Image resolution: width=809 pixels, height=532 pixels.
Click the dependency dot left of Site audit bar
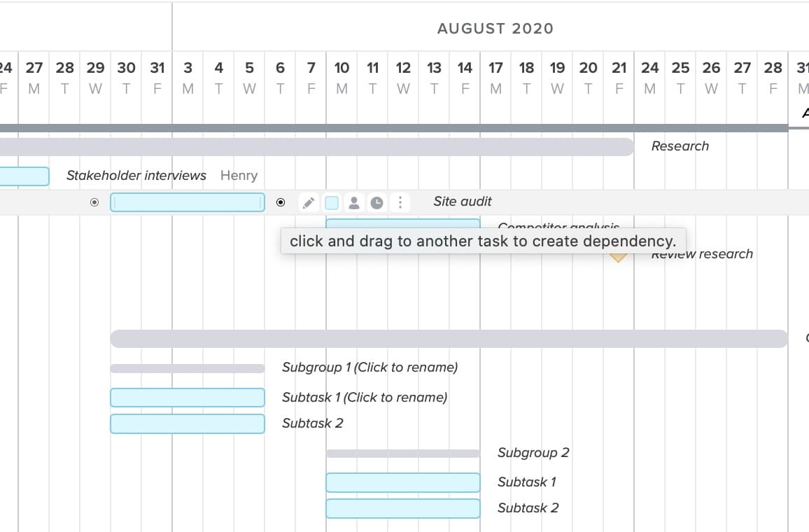tap(94, 202)
